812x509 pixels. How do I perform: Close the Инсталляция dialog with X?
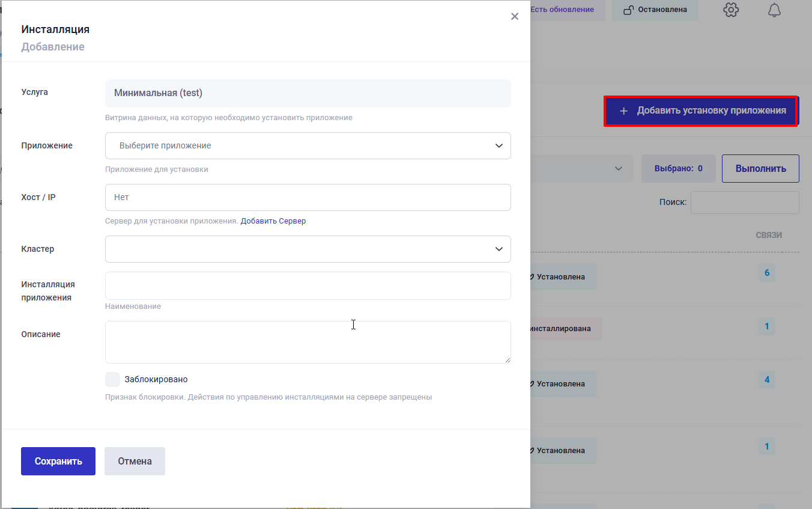515,17
